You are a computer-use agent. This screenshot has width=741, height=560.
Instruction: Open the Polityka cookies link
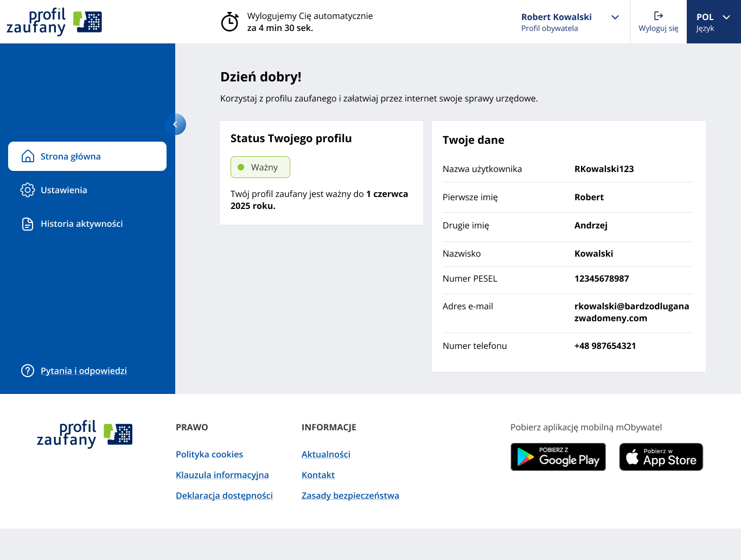coord(209,454)
